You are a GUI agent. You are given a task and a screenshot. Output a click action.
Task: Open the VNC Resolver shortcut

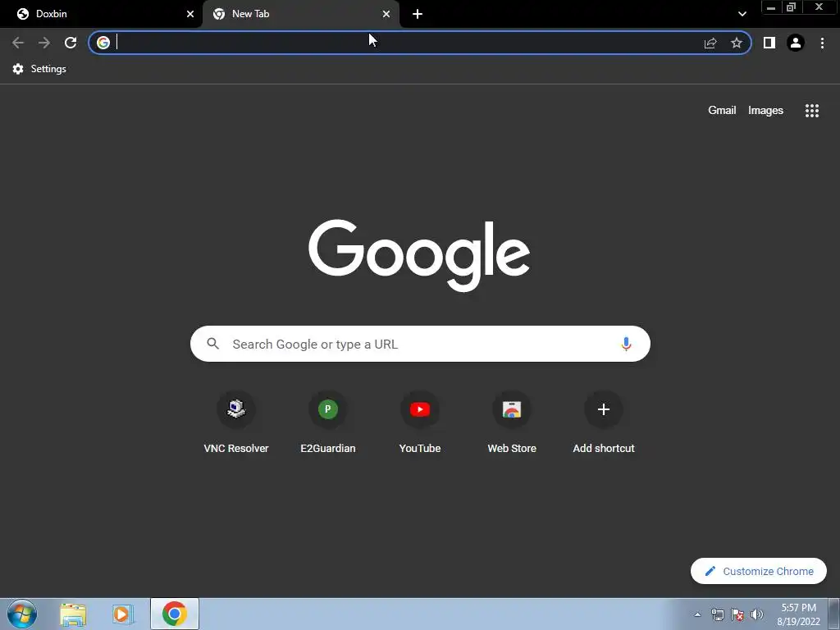236,422
